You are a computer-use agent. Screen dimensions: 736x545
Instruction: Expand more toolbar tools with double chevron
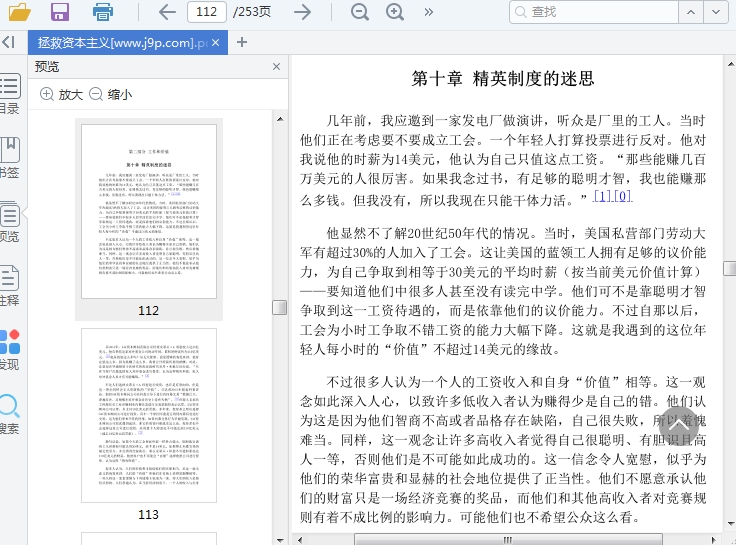(429, 12)
